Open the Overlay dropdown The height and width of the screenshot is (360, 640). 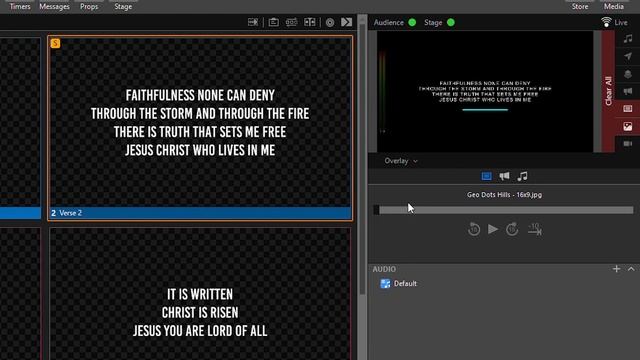pyautogui.click(x=401, y=161)
